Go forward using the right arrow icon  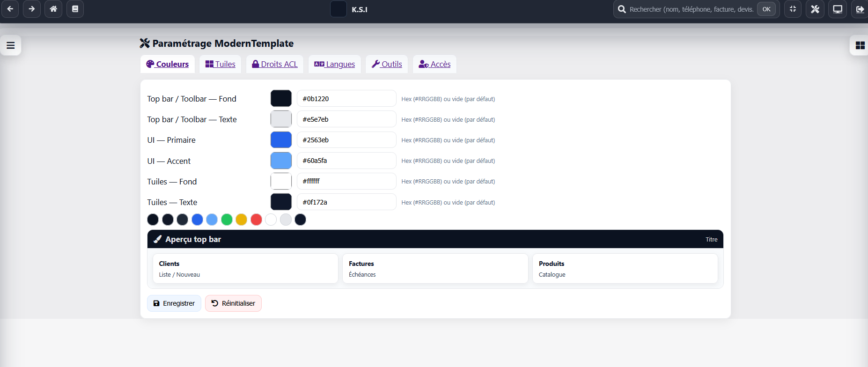coord(31,9)
